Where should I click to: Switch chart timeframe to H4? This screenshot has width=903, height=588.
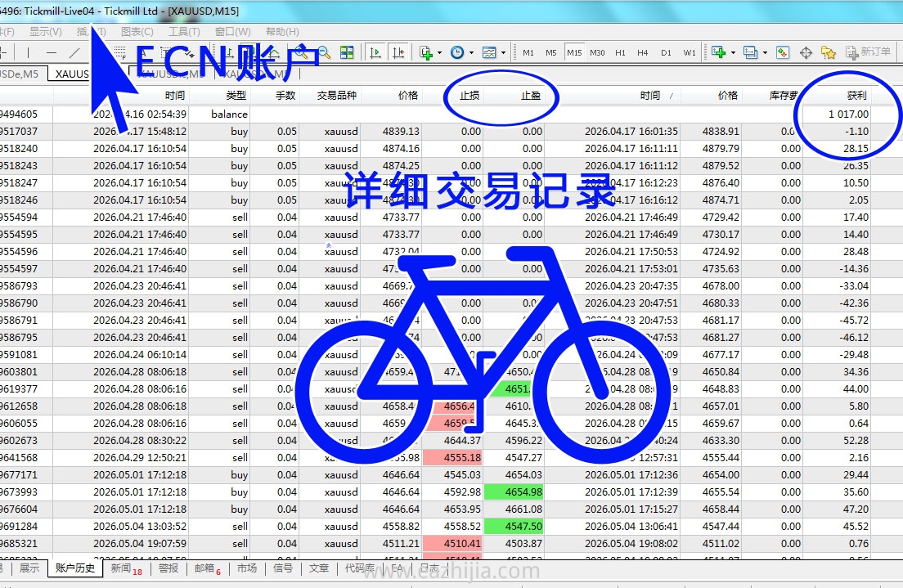click(643, 52)
